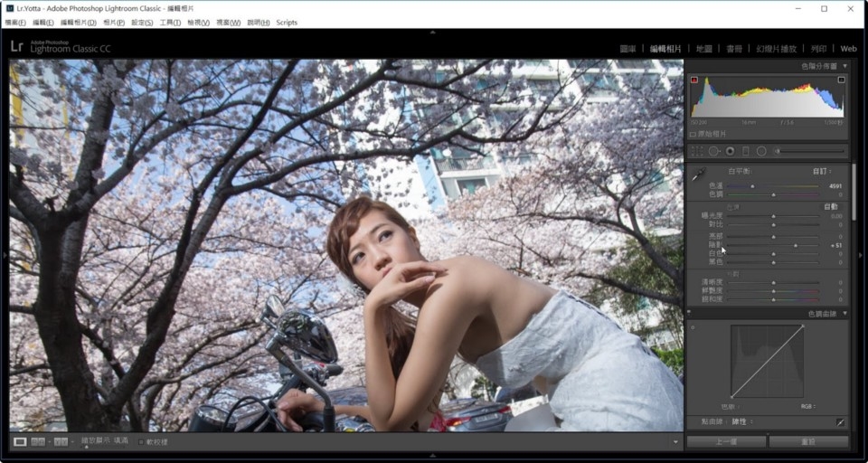
Task: Click the 清晰度 clarity slider handle
Action: (773, 282)
